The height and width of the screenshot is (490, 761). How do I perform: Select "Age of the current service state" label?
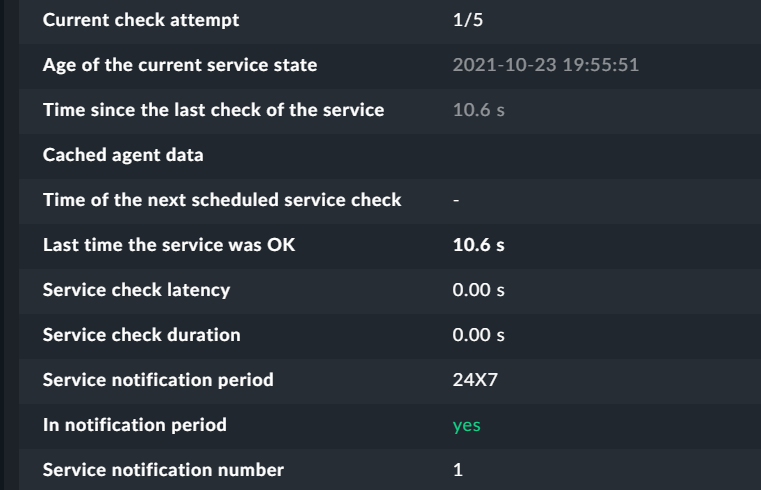tap(180, 65)
